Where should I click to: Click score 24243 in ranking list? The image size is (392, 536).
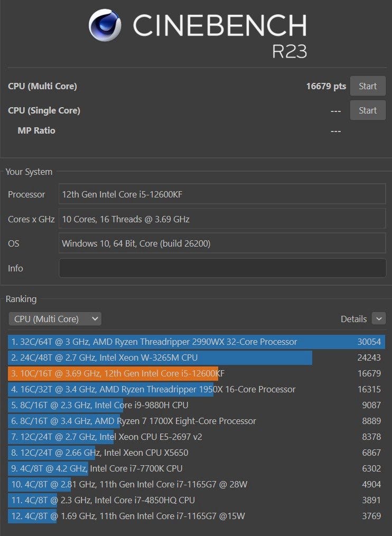pyautogui.click(x=369, y=358)
